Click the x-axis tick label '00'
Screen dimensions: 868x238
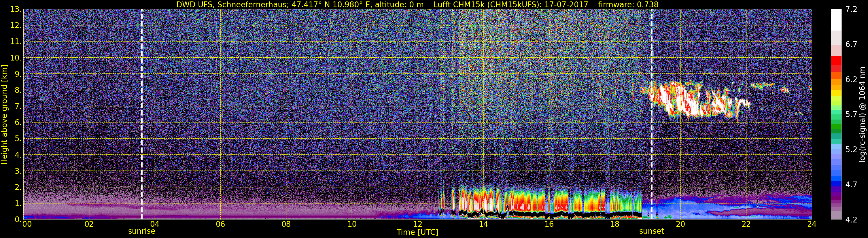27,224
